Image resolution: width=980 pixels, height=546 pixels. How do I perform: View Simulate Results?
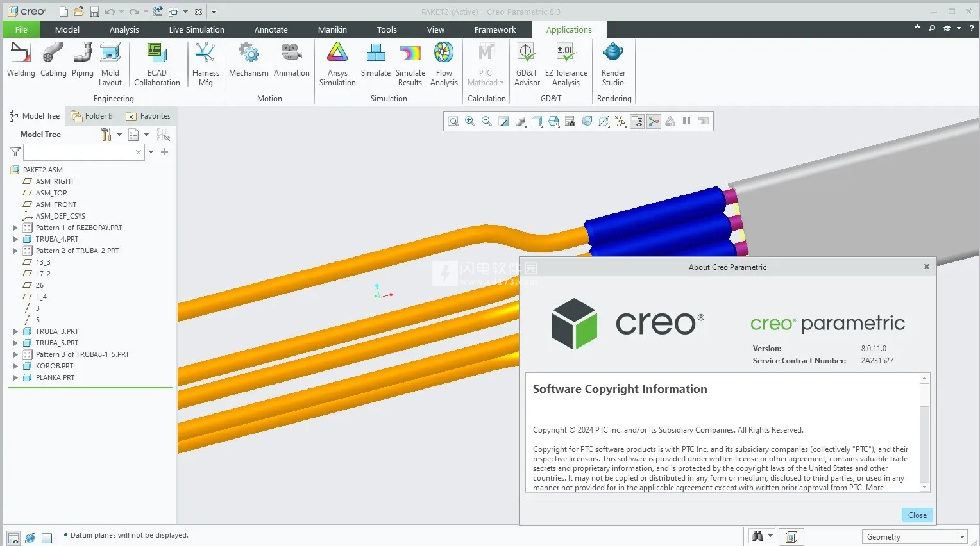pyautogui.click(x=410, y=64)
